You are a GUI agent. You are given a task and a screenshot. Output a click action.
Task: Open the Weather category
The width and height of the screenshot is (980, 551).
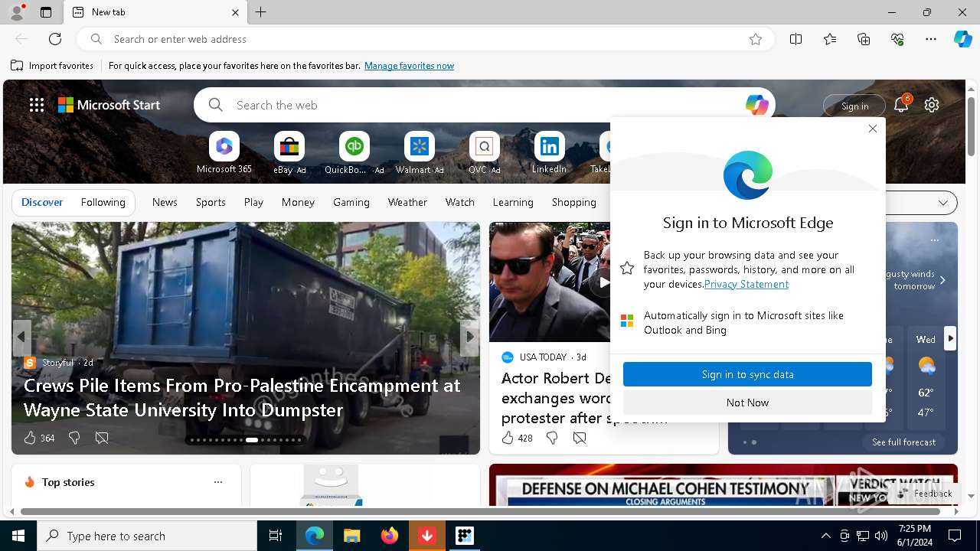407,202
